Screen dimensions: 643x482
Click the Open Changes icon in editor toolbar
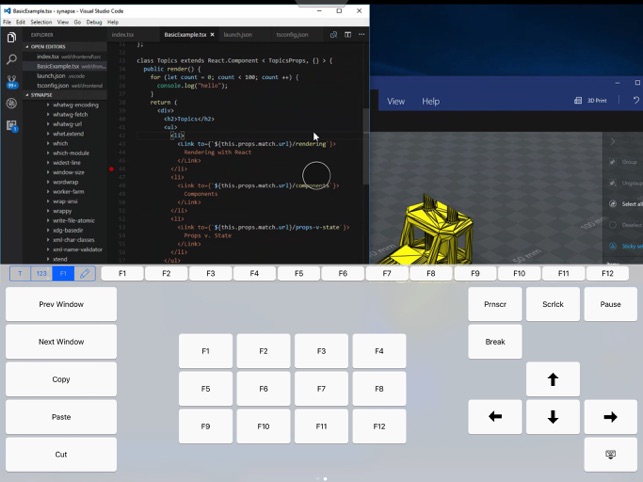click(333, 35)
